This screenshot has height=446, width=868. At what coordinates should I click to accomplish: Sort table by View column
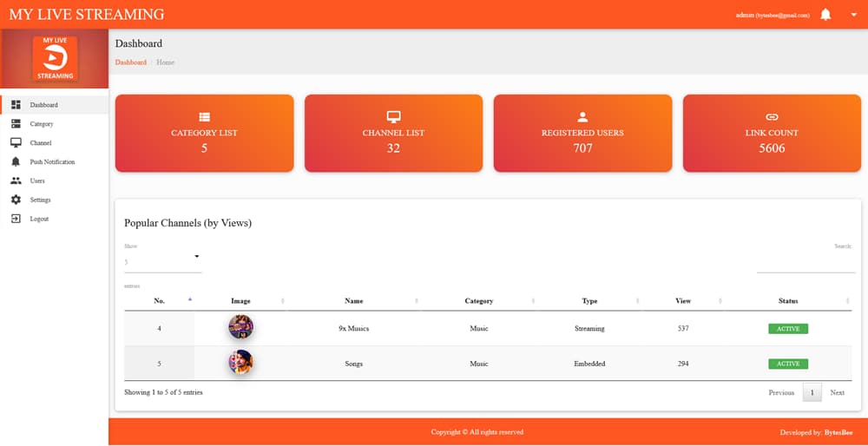(683, 301)
